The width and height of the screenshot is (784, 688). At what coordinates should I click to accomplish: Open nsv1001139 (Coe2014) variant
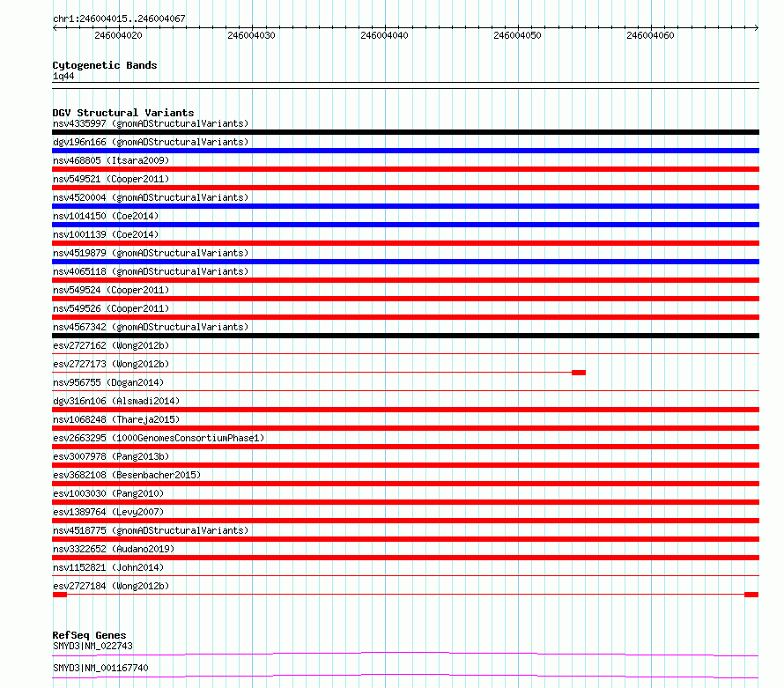[106, 234]
